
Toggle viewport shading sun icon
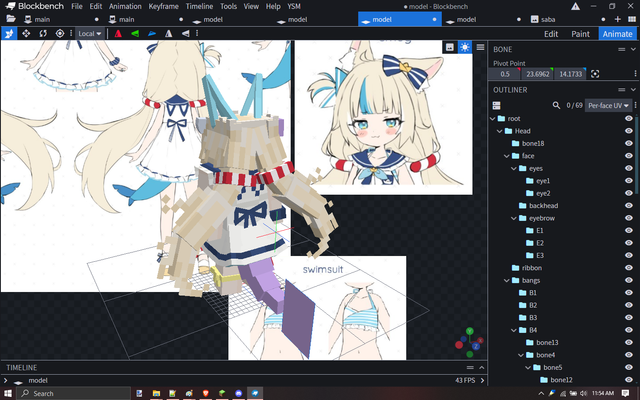(x=464, y=47)
